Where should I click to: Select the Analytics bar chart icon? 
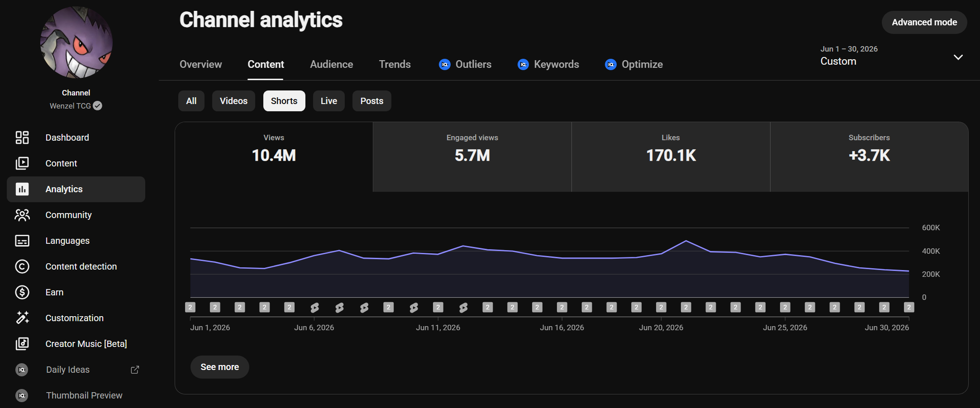(x=22, y=189)
